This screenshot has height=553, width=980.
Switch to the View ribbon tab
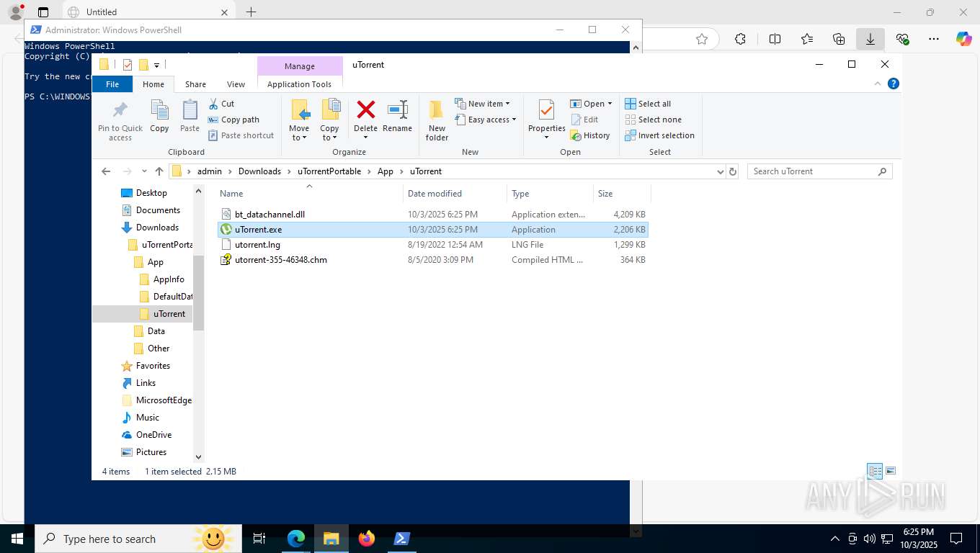point(236,84)
